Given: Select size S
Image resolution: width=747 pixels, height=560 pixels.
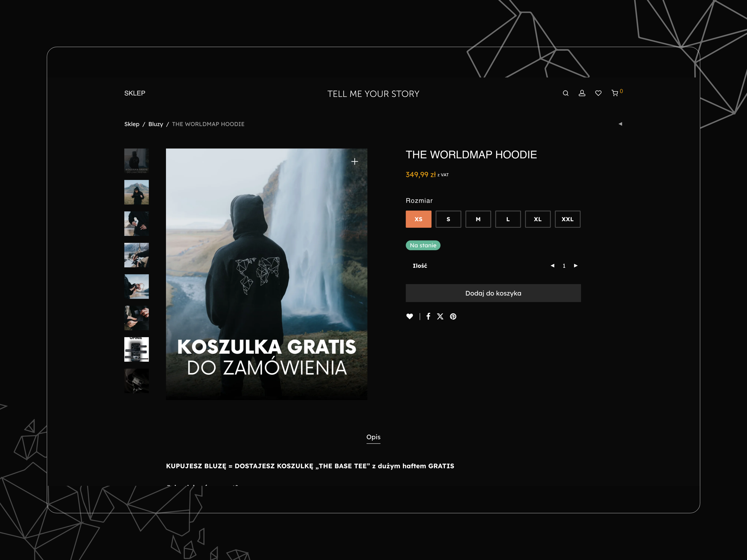Looking at the screenshot, I should coord(448,219).
